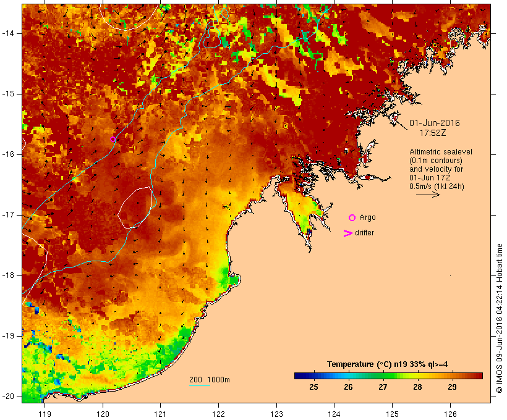The height and width of the screenshot is (420, 507).
Task: Click the temperature color scale bar
Action: point(388,376)
